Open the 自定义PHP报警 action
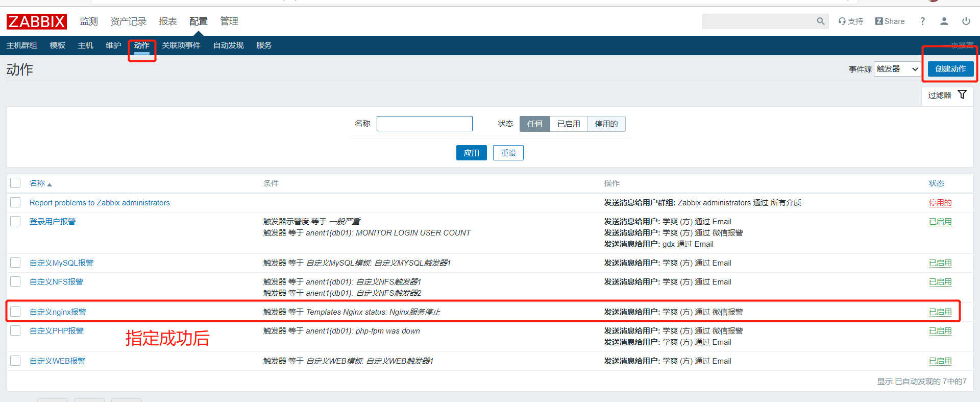Image resolution: width=980 pixels, height=402 pixels. 57,331
